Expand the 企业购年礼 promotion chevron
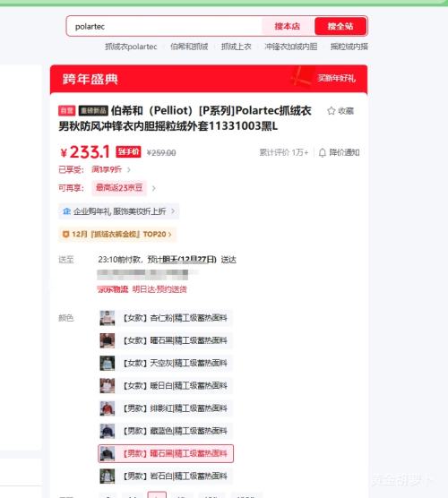 (x=173, y=210)
